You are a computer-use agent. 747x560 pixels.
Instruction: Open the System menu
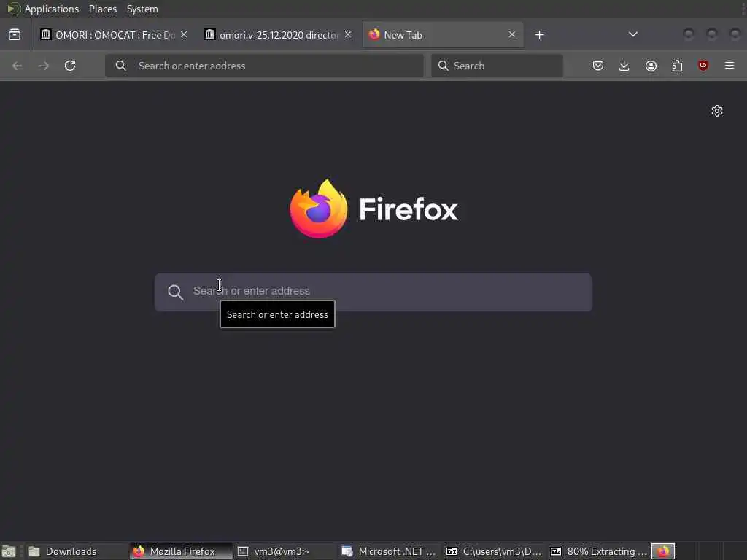(142, 9)
